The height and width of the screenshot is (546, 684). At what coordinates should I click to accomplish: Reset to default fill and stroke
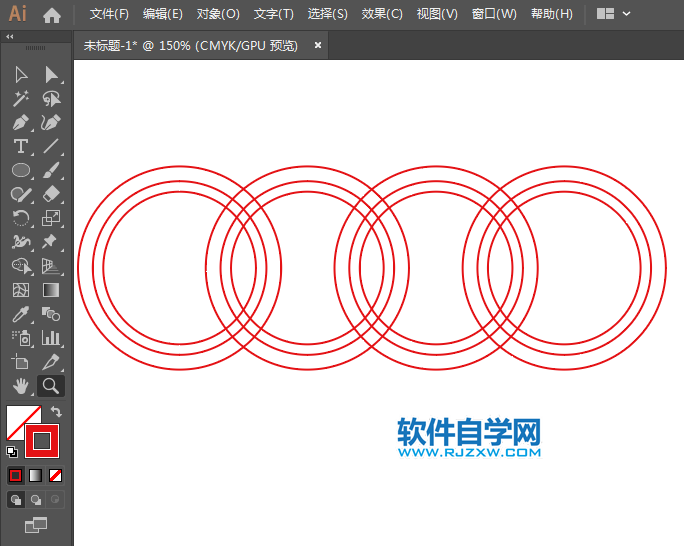click(12, 452)
